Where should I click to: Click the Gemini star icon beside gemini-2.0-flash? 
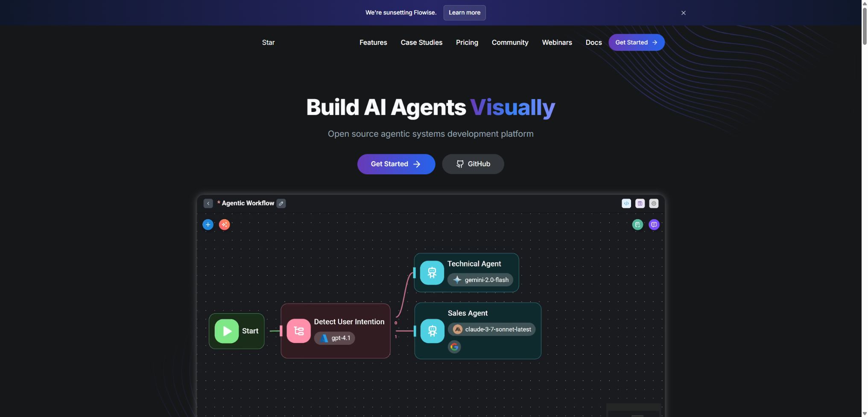pos(457,280)
